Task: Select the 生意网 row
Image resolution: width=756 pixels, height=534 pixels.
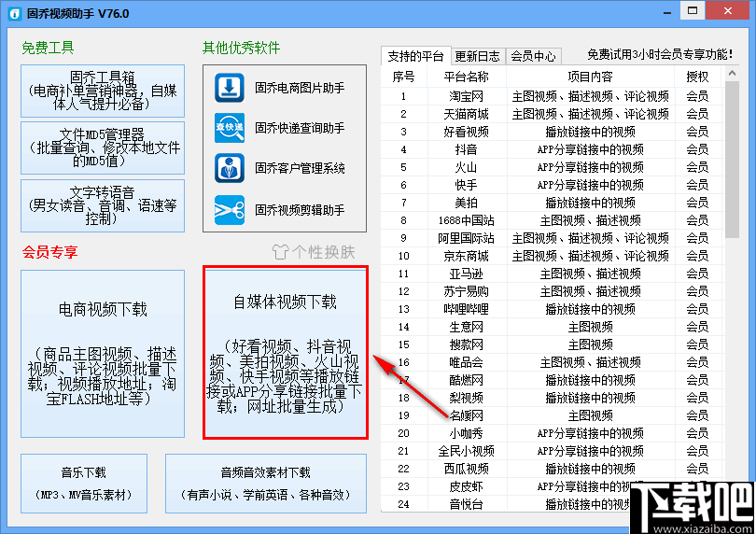Action: tap(553, 327)
